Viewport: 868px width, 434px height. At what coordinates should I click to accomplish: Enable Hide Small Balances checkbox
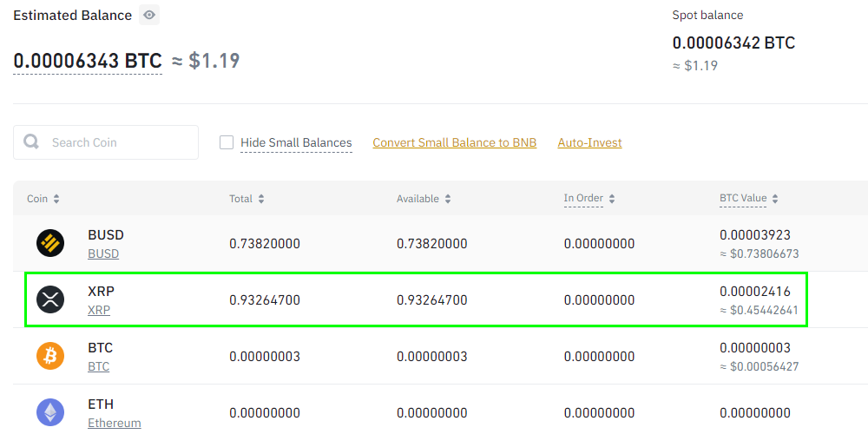227,142
